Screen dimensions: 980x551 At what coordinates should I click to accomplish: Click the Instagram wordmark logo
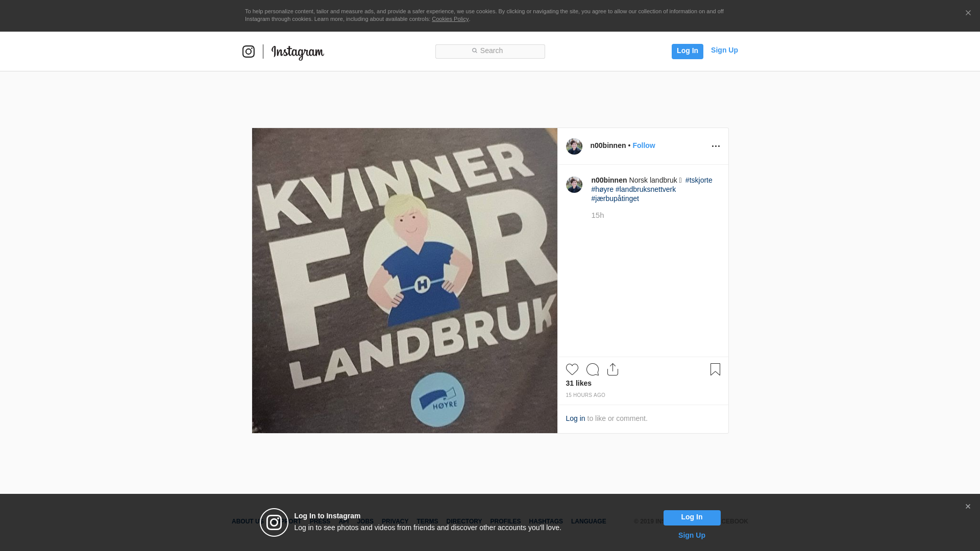coord(298,52)
